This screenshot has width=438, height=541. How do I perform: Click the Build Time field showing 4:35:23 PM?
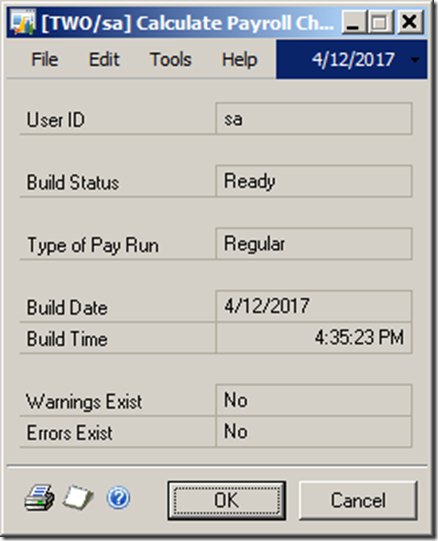point(314,337)
